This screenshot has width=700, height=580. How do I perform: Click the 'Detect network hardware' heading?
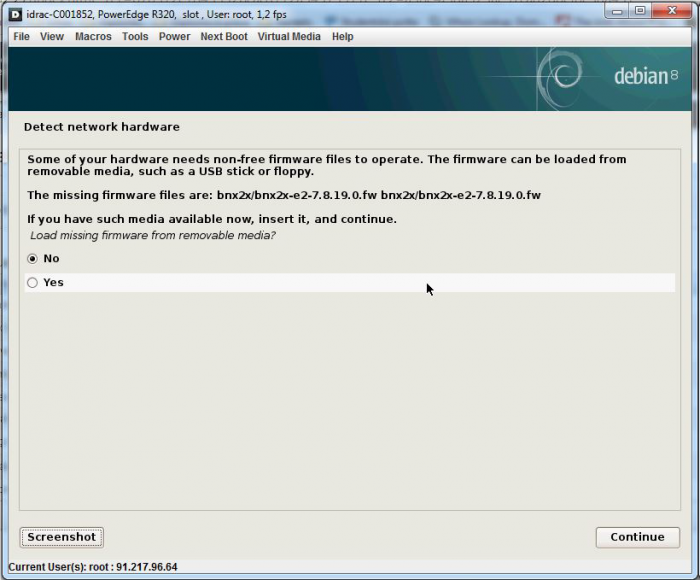pos(102,127)
